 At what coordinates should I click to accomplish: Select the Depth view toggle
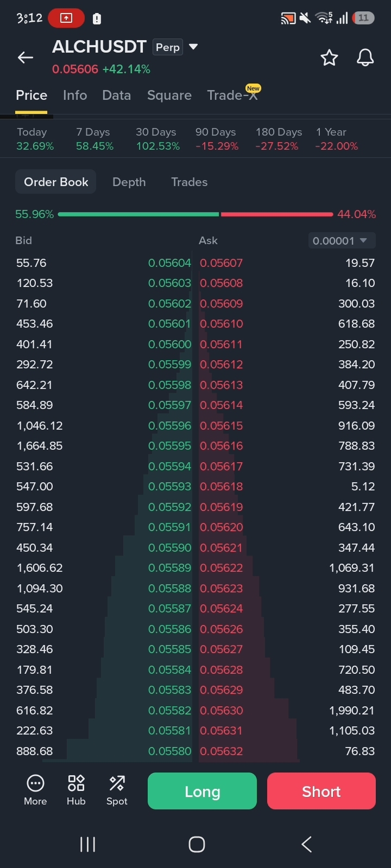click(x=129, y=182)
